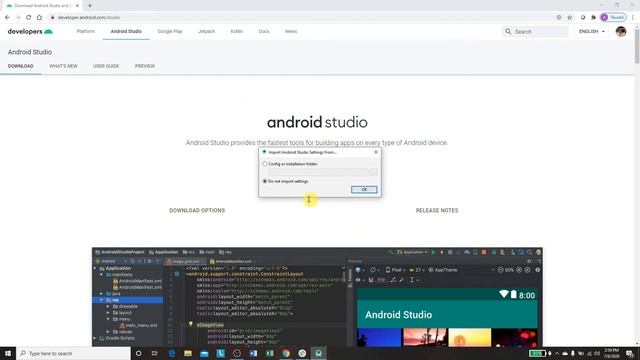
Task: Click the address bar URL
Action: (89, 18)
